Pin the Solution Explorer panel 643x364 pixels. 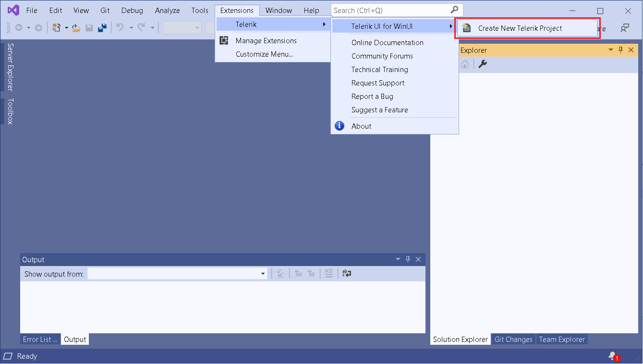pyautogui.click(x=621, y=49)
